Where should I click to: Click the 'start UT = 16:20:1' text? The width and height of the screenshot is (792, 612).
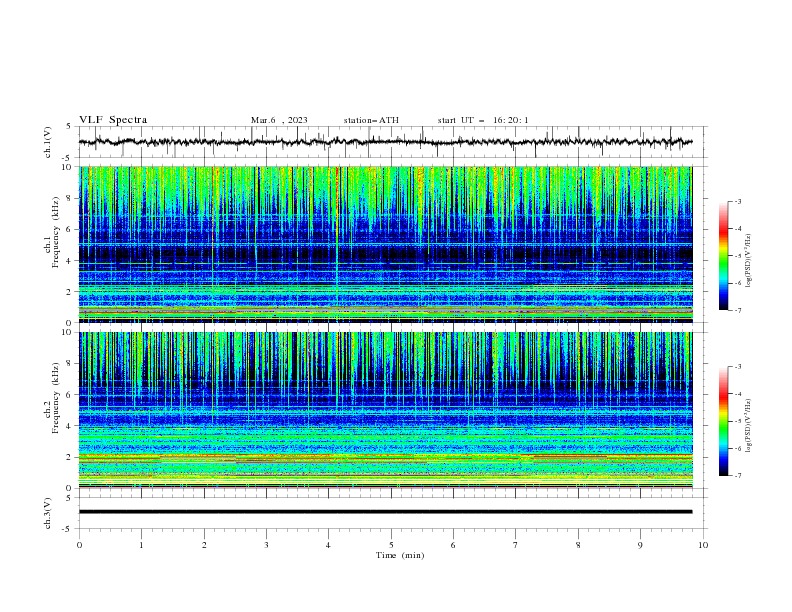[483, 120]
